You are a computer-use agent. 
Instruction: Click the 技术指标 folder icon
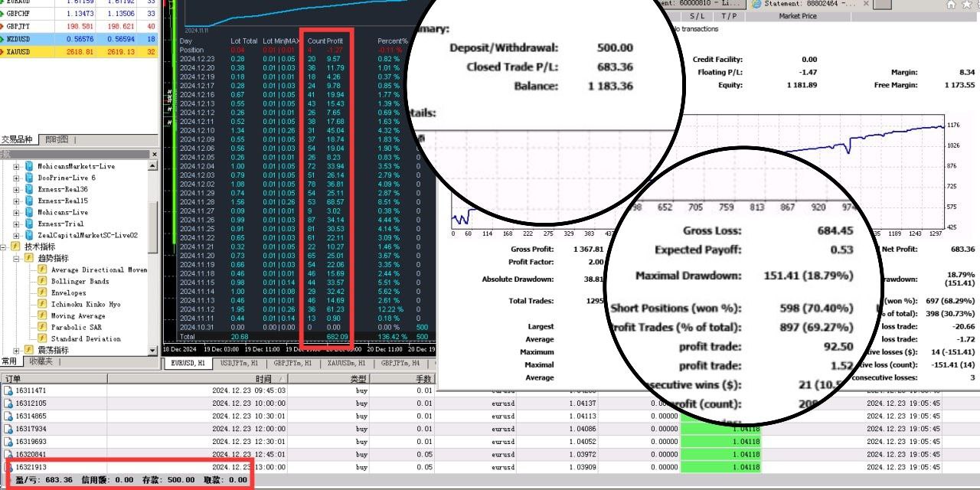point(17,247)
